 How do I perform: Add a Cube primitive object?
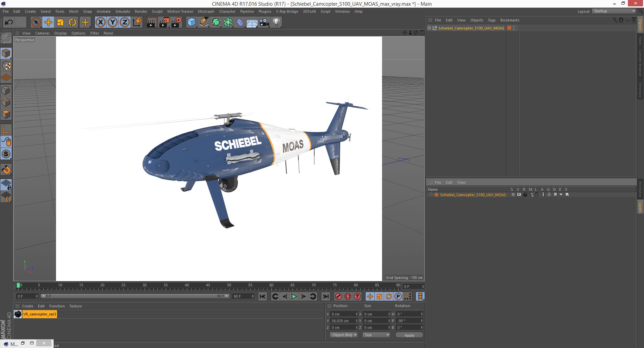[192, 22]
